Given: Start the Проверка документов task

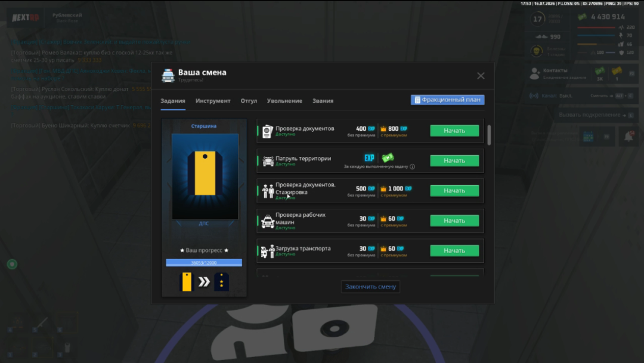Looking at the screenshot, I should click(454, 131).
